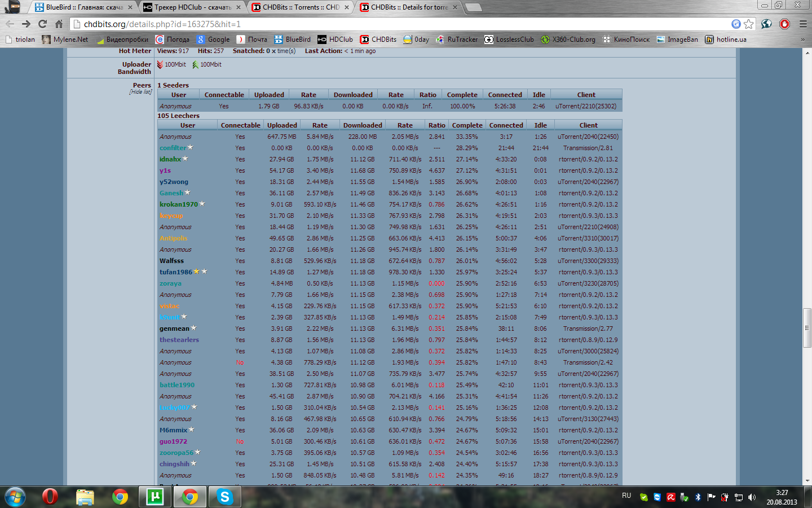Click the red Opera-style extension icon
The width and height of the screenshot is (812, 508).
(x=784, y=24)
